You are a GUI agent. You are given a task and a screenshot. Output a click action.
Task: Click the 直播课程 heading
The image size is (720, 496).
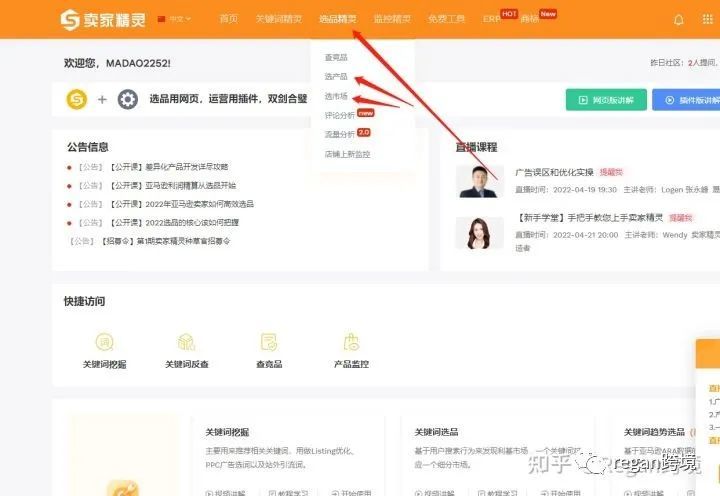pyautogui.click(x=476, y=147)
